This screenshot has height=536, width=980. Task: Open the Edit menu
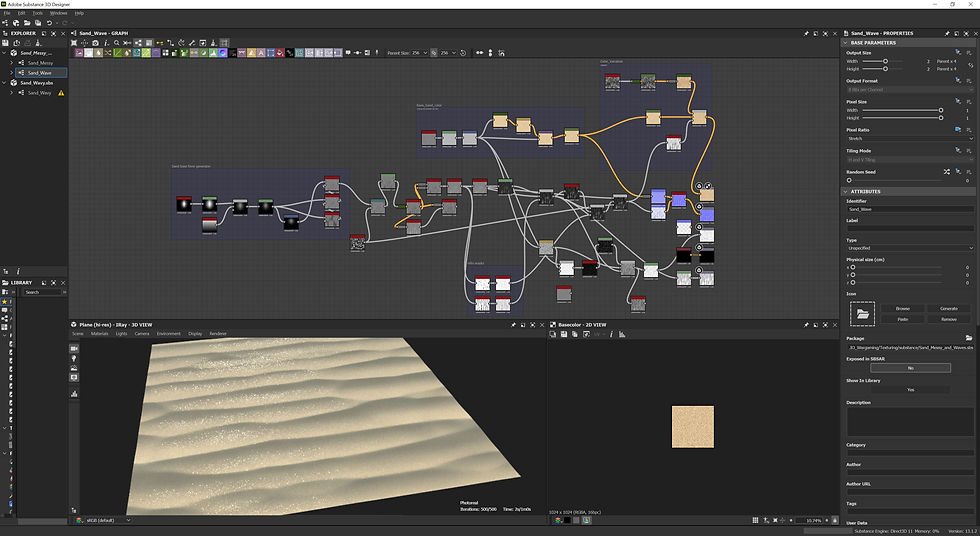[21, 13]
